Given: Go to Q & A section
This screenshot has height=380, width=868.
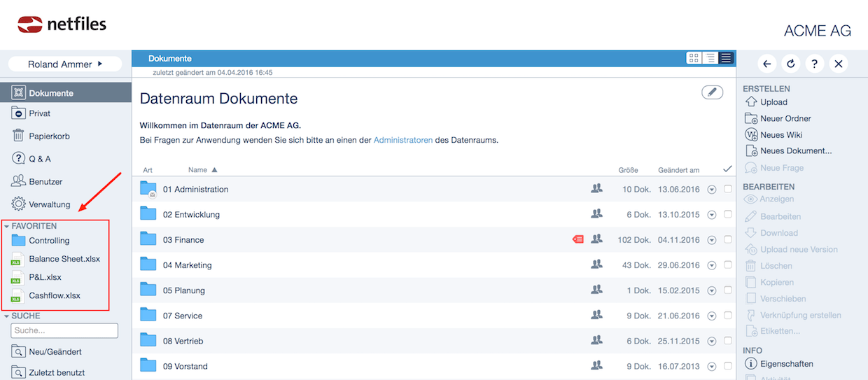Looking at the screenshot, I should [x=39, y=159].
